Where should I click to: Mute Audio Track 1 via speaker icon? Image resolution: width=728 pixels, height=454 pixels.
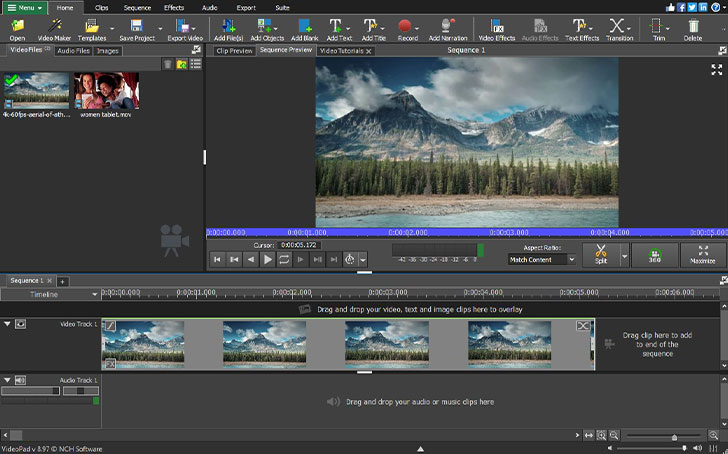tap(20, 380)
